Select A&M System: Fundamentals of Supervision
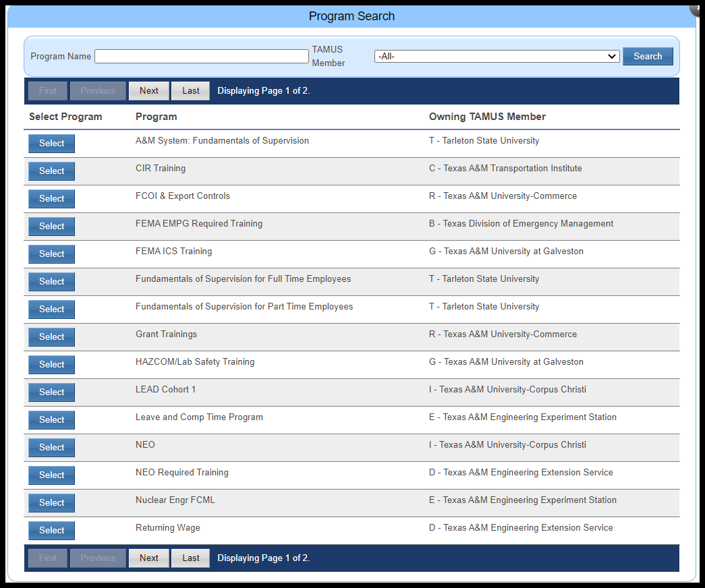The height and width of the screenshot is (588, 705). (51, 144)
